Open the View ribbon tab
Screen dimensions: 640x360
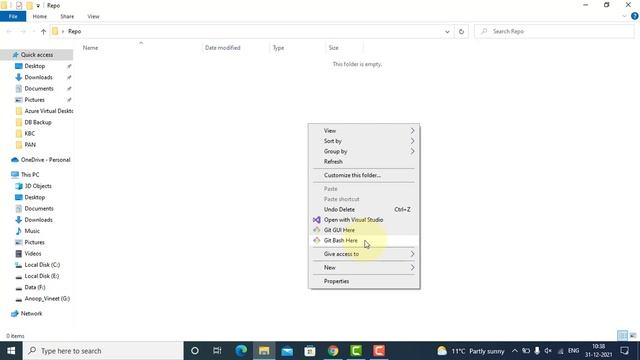pos(93,16)
